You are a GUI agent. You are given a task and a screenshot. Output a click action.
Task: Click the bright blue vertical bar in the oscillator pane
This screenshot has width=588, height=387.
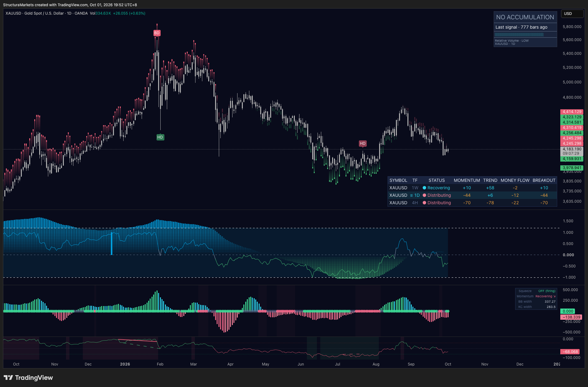coord(112,243)
